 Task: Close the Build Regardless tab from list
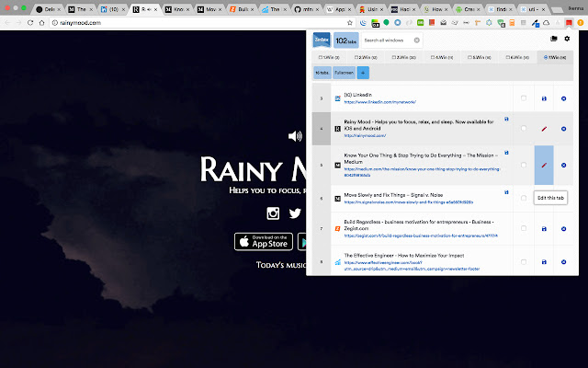point(563,229)
